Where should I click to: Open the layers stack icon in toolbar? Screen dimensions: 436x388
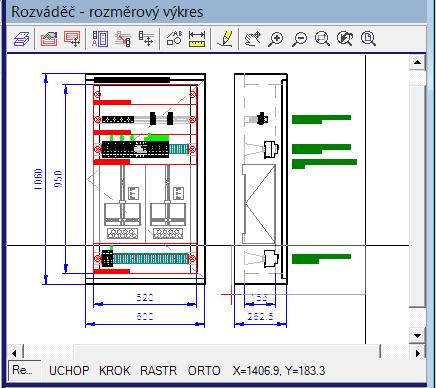point(22,39)
